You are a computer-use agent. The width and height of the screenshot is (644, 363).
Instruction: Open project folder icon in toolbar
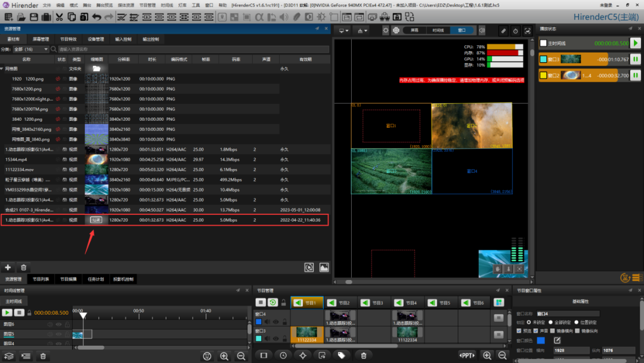click(x=21, y=17)
